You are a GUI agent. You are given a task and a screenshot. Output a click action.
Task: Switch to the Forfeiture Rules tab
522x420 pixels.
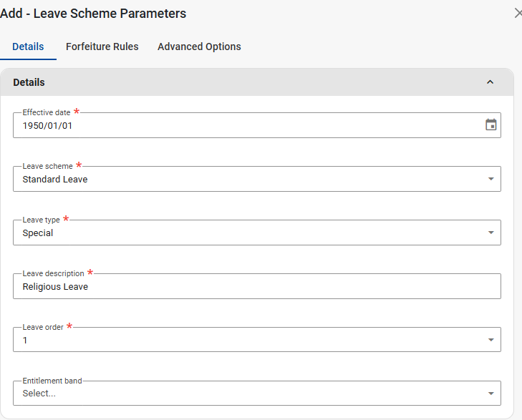tap(102, 47)
